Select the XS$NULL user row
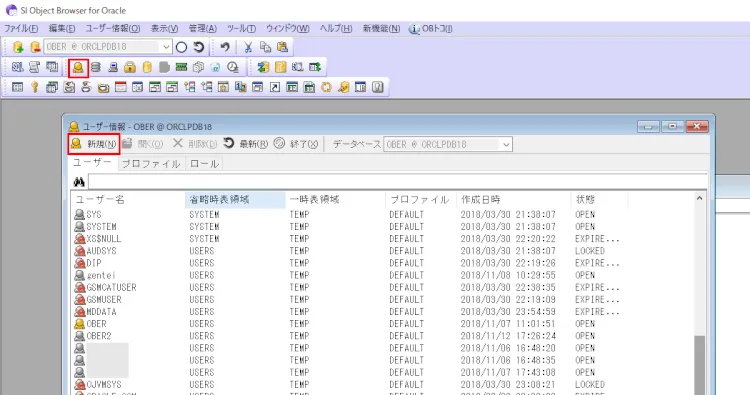Viewport: 750px width, 395px height. 383,239
